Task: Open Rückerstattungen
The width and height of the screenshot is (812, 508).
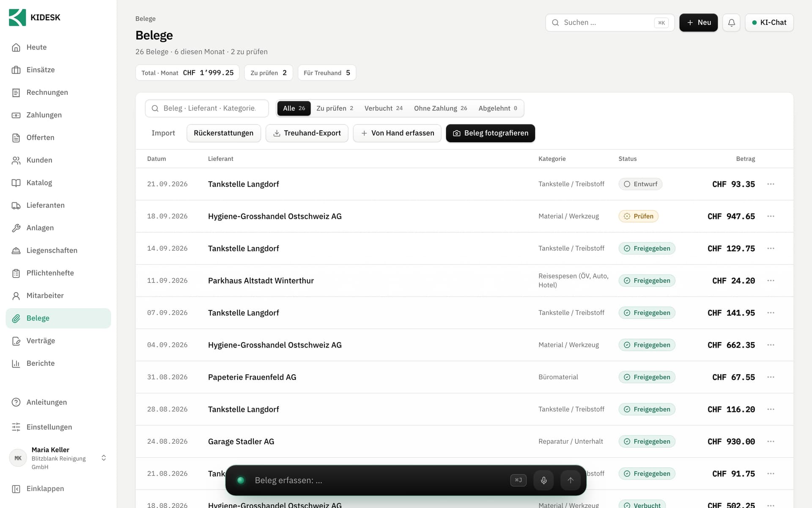Action: [x=224, y=133]
